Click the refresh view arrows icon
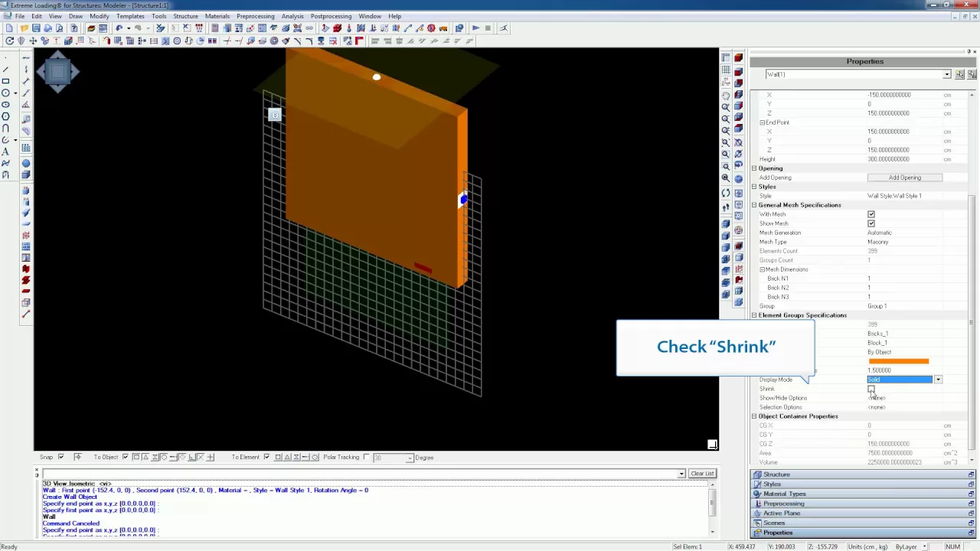 (726, 193)
